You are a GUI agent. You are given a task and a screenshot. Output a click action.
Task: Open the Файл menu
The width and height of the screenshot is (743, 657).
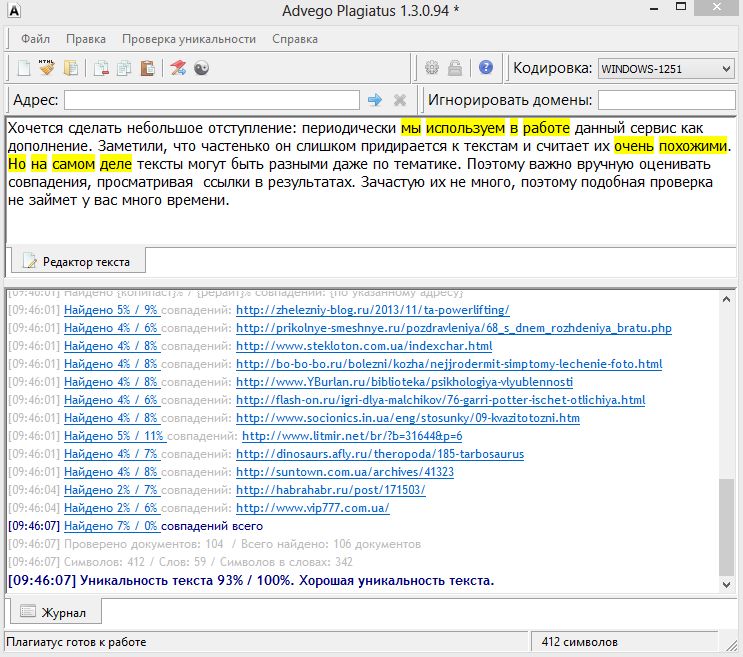(x=35, y=39)
